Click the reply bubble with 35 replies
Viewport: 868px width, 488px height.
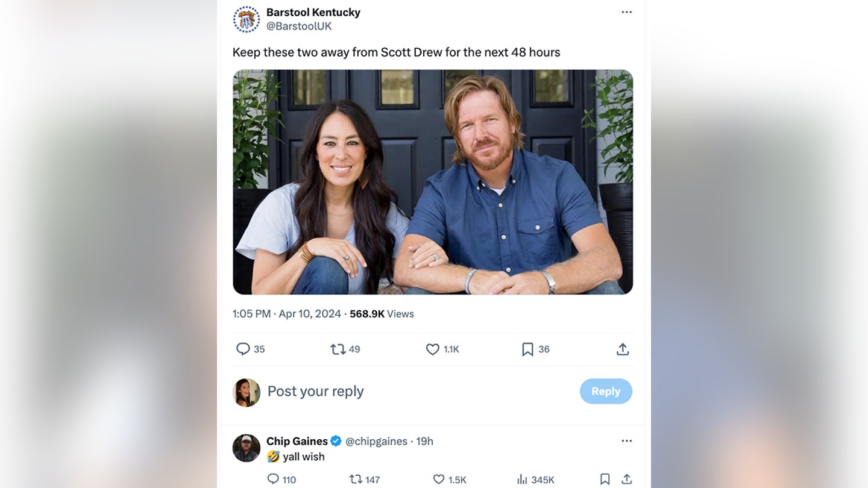coord(250,349)
